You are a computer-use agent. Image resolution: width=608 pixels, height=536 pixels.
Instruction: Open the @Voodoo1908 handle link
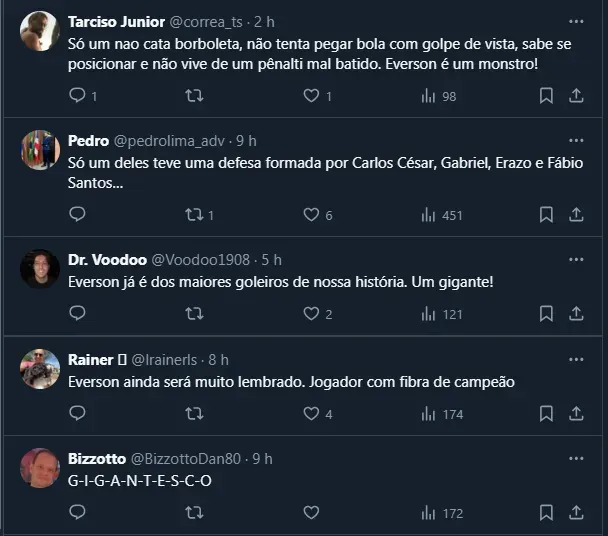click(208, 260)
